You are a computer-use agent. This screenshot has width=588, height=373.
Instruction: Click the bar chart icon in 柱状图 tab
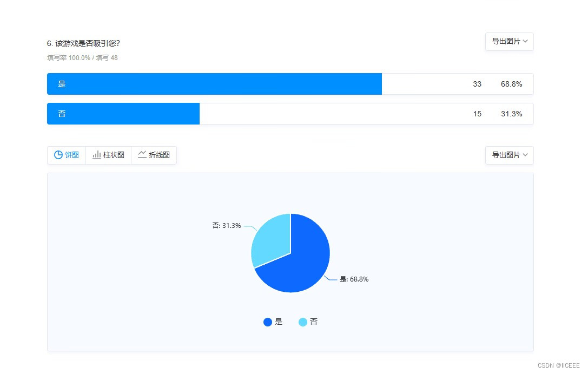coord(97,155)
